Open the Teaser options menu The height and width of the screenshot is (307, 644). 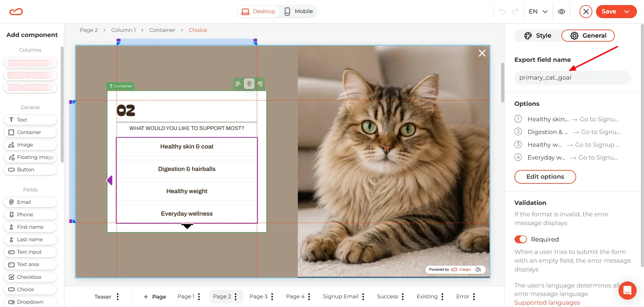[118, 297]
